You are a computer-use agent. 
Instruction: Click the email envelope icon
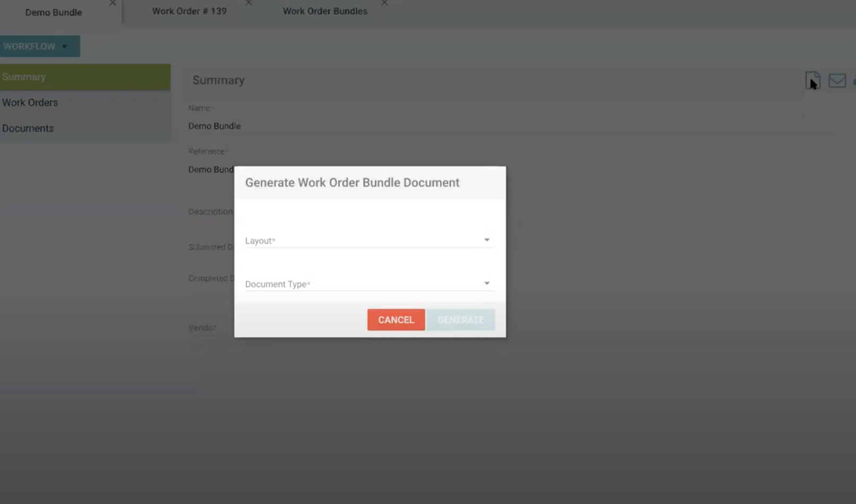[x=837, y=81]
